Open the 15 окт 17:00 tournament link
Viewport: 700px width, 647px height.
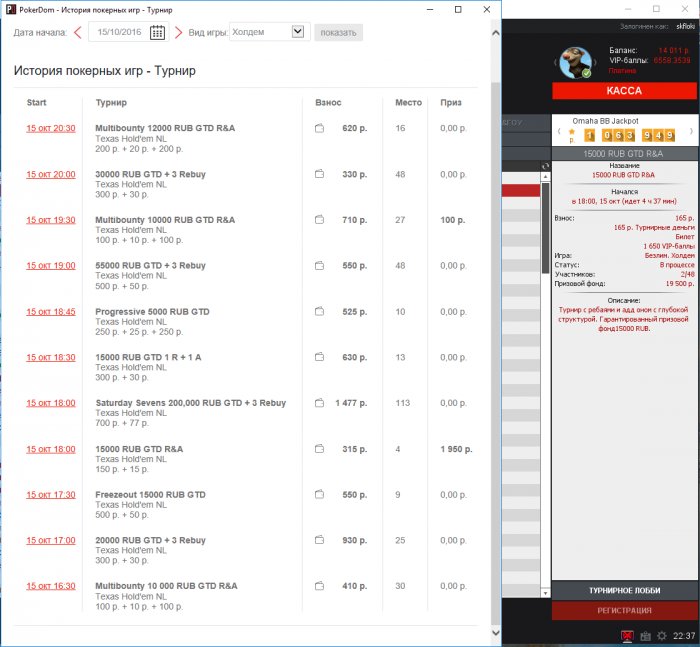coord(50,540)
